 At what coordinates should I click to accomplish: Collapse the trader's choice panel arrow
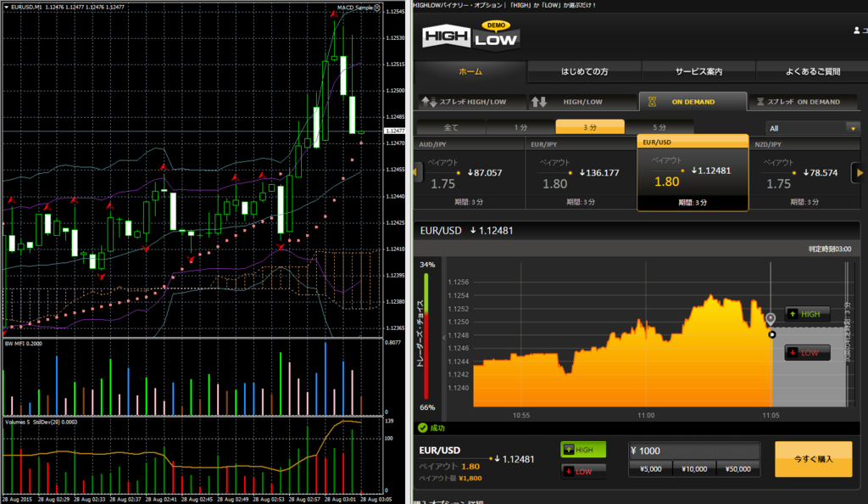pos(443,338)
